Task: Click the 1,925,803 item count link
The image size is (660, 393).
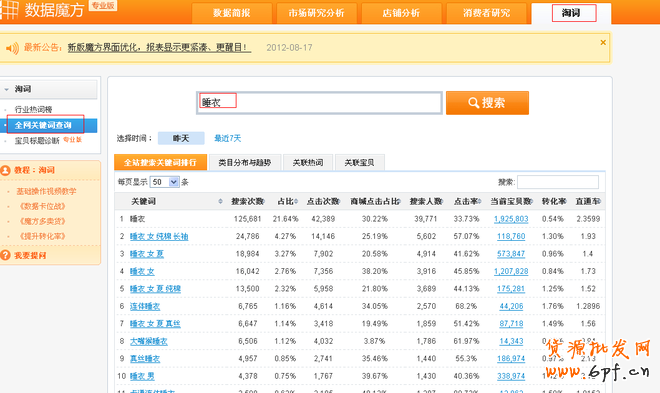Action: 511,219
